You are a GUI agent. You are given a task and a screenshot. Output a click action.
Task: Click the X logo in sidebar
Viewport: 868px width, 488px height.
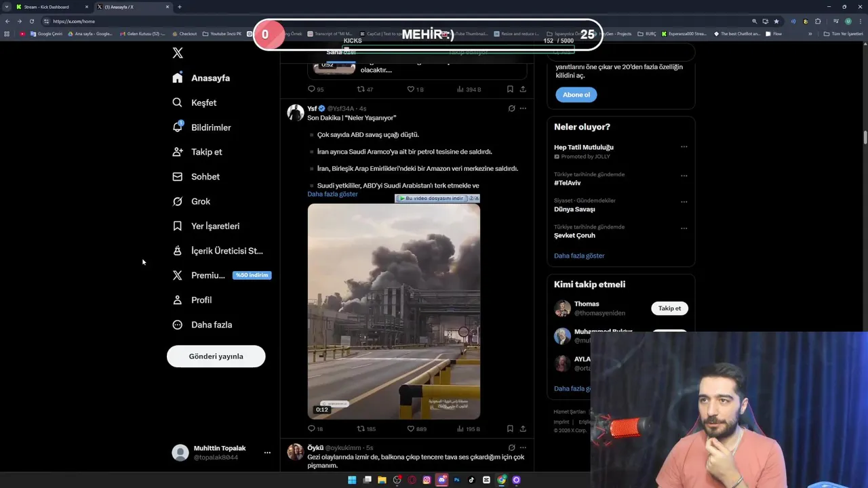tap(178, 53)
